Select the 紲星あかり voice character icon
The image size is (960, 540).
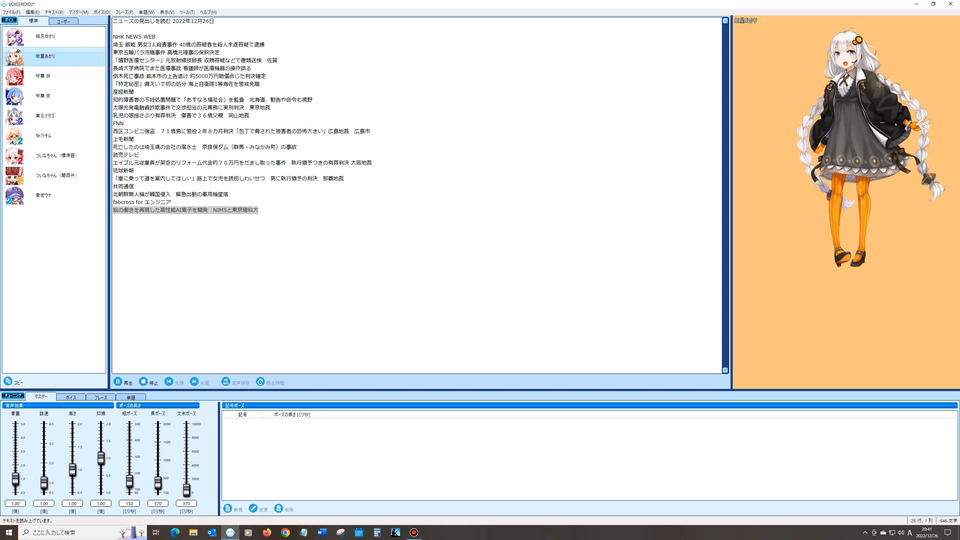click(15, 56)
